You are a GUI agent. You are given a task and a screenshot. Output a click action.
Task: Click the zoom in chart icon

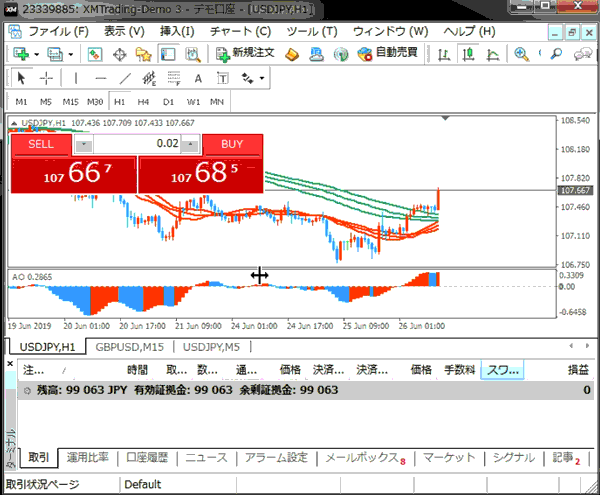[x=521, y=53]
